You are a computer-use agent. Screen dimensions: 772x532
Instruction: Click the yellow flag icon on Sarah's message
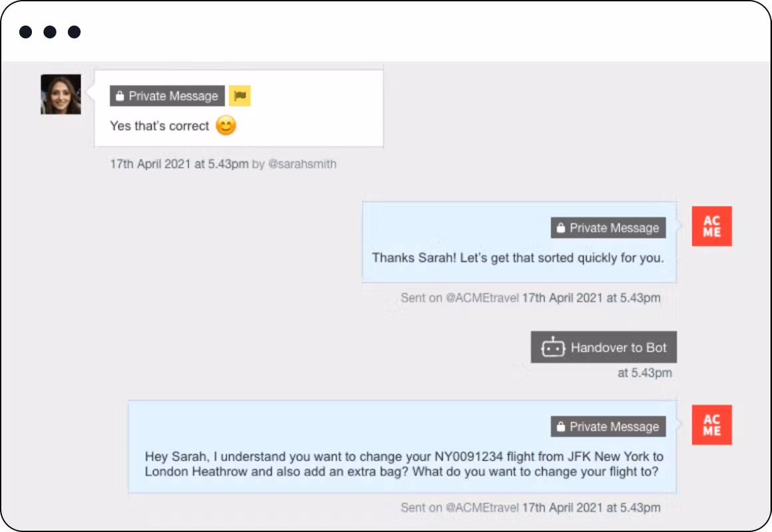click(x=240, y=96)
